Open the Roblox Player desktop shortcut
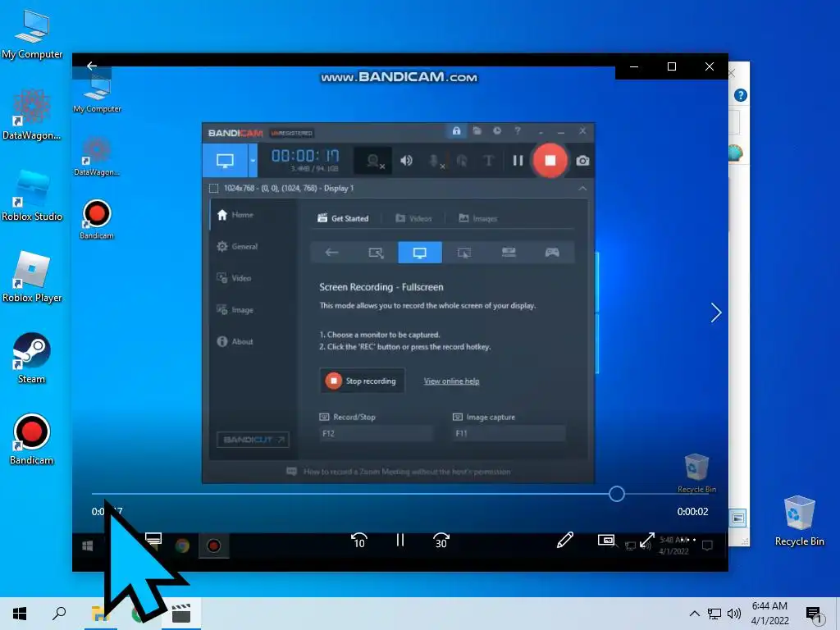This screenshot has width=840, height=630. [32, 277]
